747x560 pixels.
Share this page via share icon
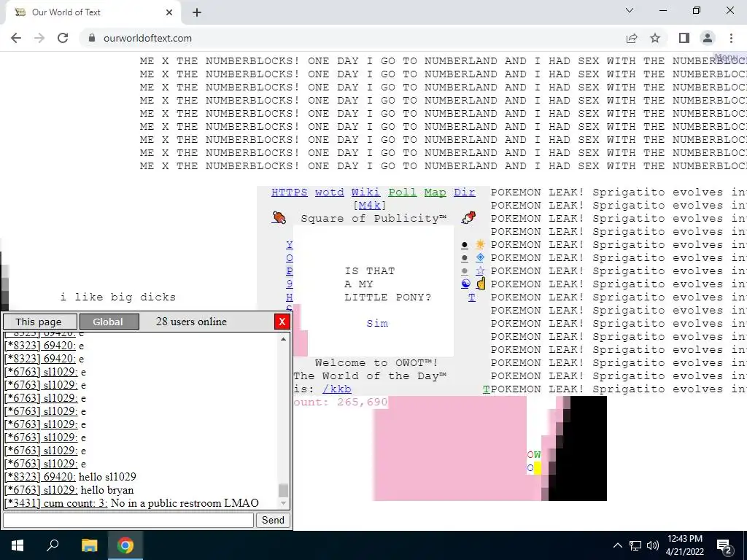click(632, 38)
